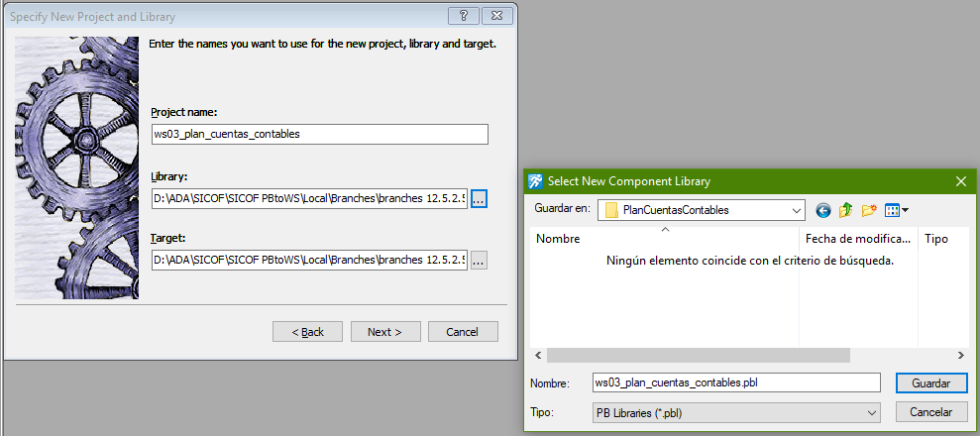
Task: Click the Target path input field
Action: [x=309, y=260]
